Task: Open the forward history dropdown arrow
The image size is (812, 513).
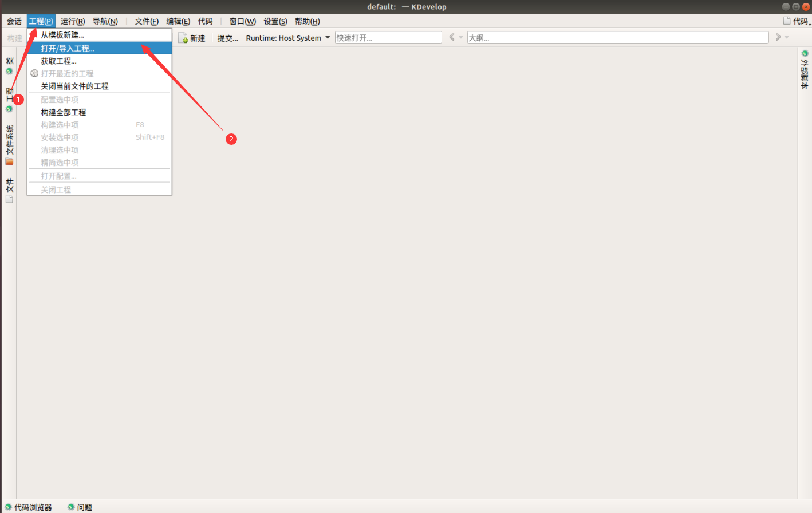Action: click(x=787, y=37)
